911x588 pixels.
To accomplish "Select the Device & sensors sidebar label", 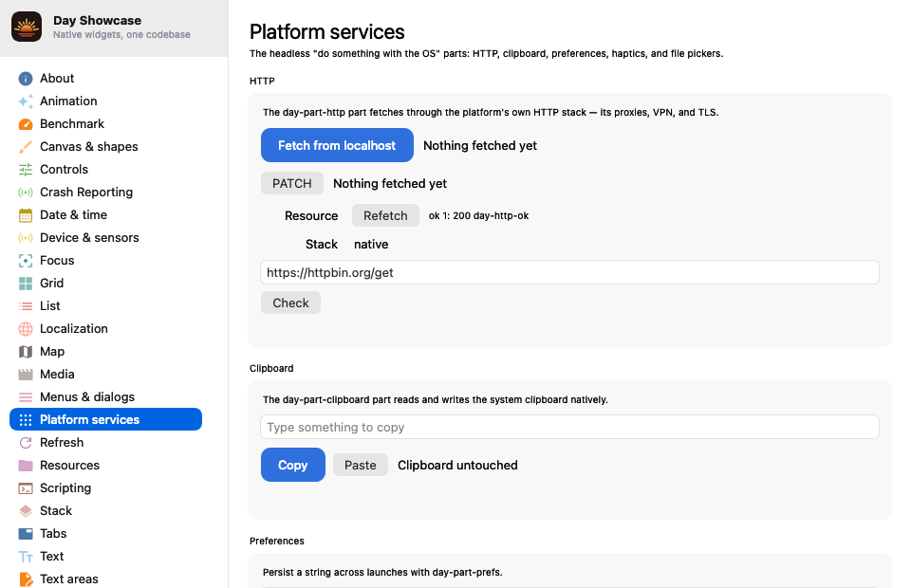I will (89, 238).
